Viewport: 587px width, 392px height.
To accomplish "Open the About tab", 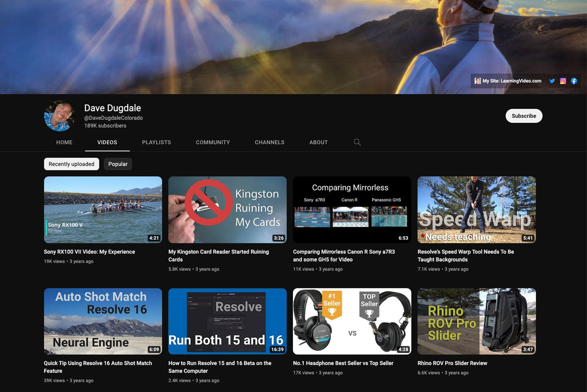I will pyautogui.click(x=318, y=142).
